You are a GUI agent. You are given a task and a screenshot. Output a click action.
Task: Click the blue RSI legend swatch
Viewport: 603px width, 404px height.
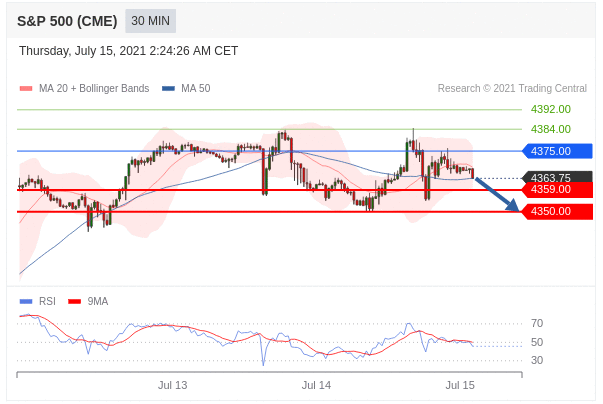[x=26, y=301]
